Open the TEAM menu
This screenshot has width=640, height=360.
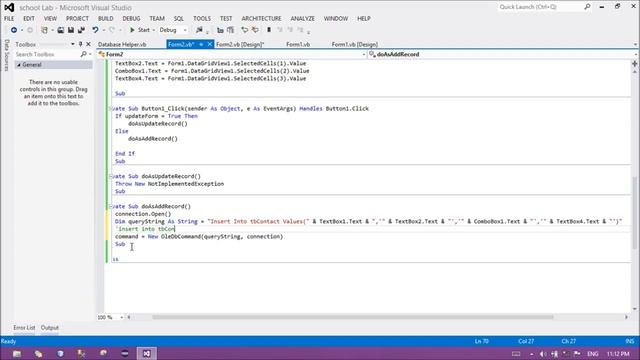(157, 18)
